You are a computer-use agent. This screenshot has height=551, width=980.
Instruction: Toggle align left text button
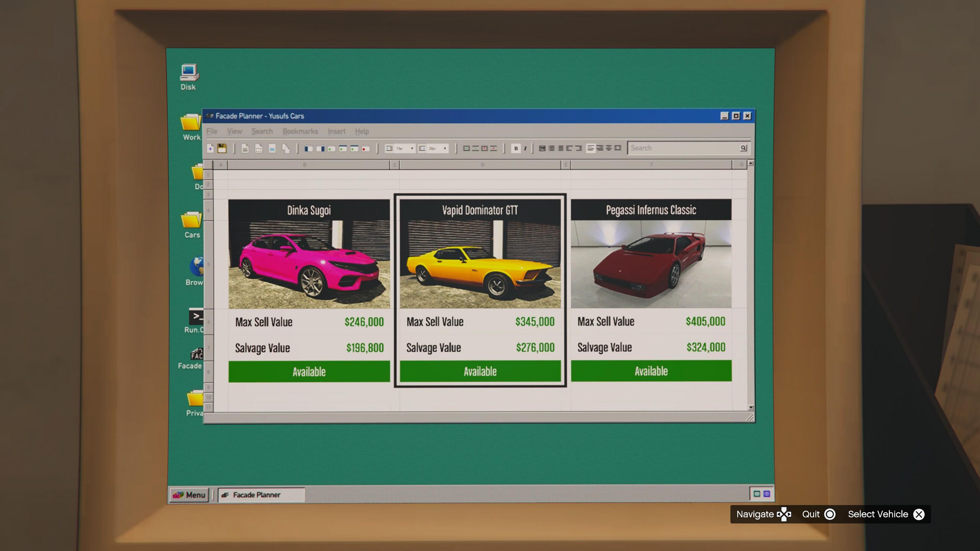tap(591, 148)
